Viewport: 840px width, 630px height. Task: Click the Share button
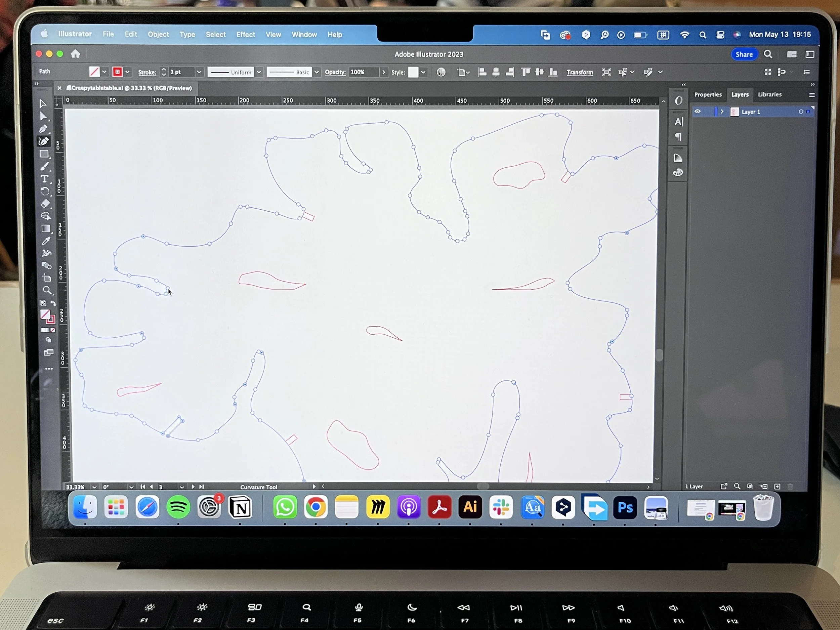(x=744, y=54)
